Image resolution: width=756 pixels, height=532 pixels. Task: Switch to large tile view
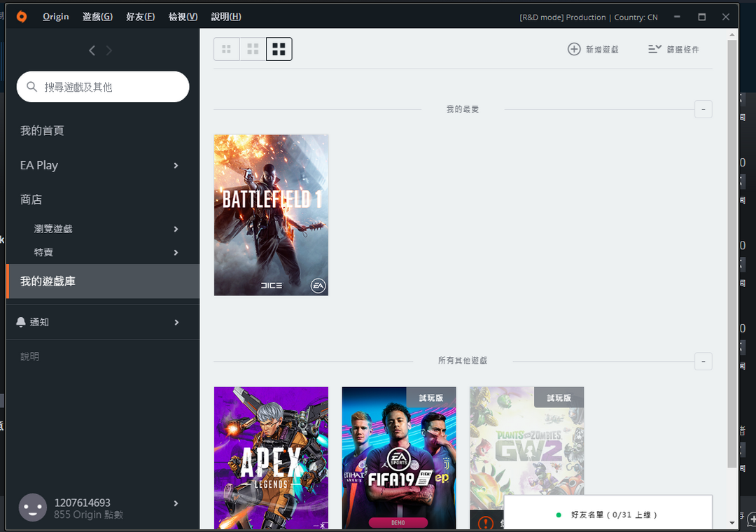pyautogui.click(x=279, y=49)
